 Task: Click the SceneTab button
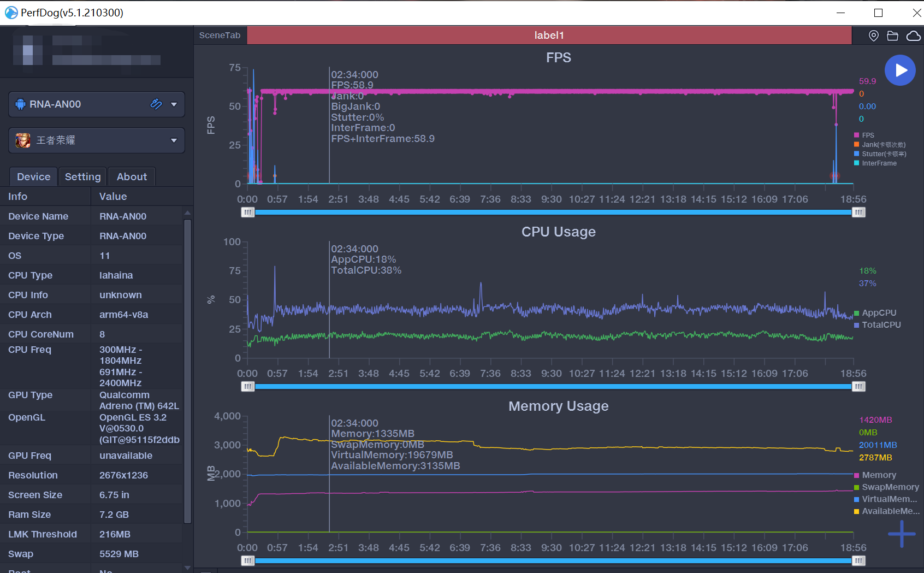tap(220, 36)
